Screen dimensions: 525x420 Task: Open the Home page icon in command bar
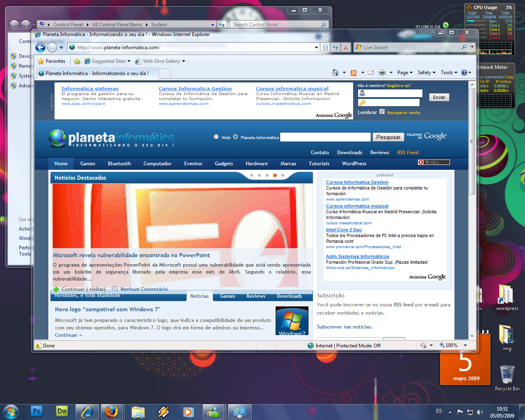click(x=335, y=73)
